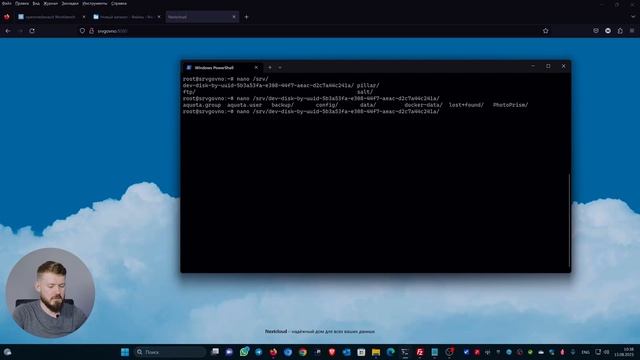Click the network and volume tray icons
The image size is (640, 360).
(602, 352)
